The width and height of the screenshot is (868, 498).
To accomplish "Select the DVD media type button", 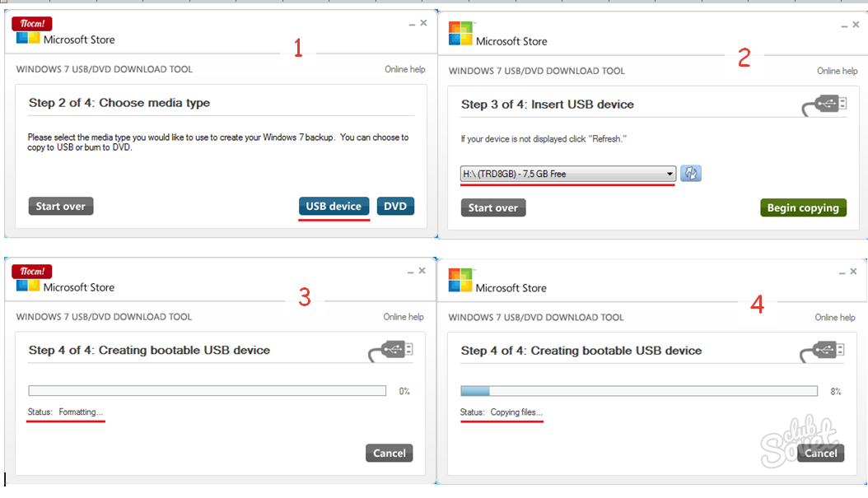I will (395, 206).
